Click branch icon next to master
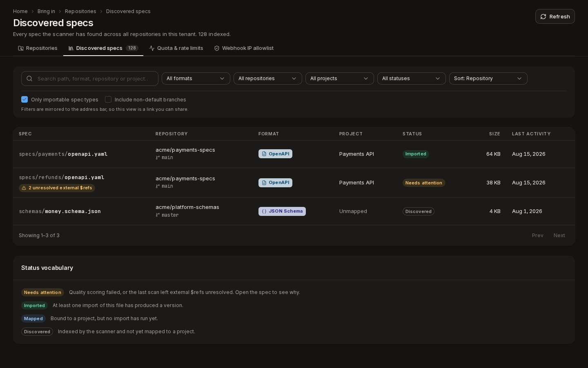The height and width of the screenshot is (368, 588). point(158,215)
